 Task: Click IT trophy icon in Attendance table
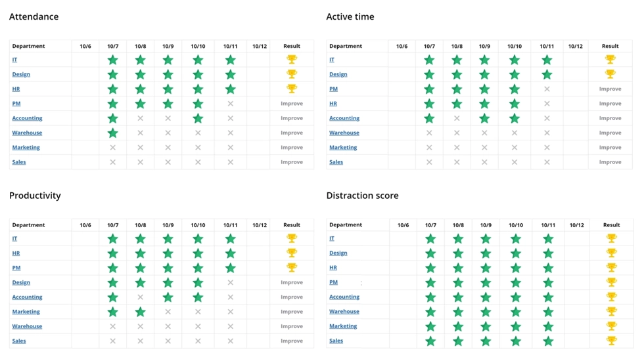tap(292, 60)
